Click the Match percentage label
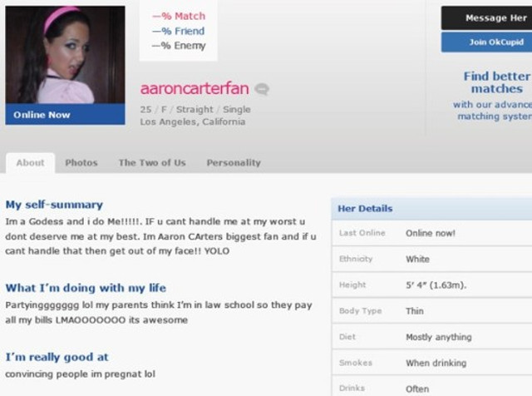The image size is (532, 396). (178, 16)
